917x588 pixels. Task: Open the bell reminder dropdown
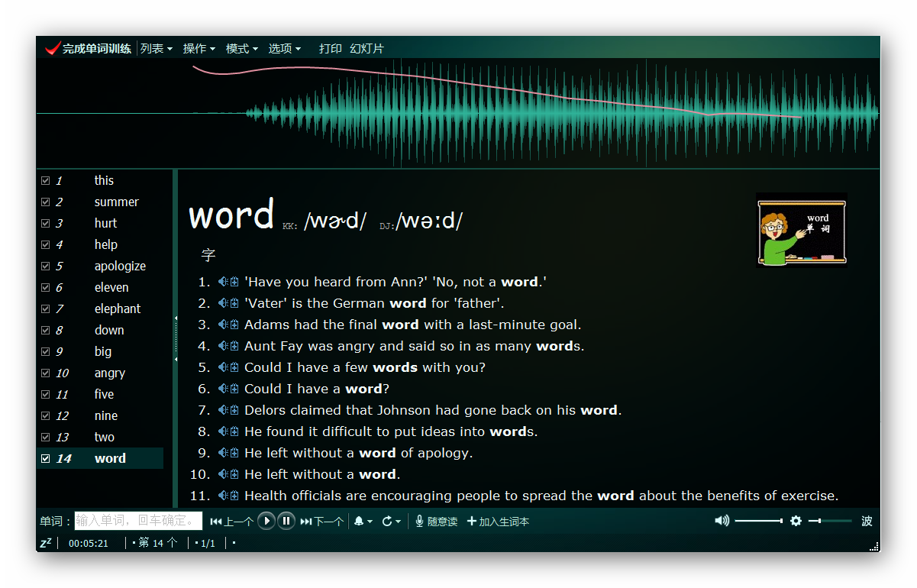(x=363, y=522)
